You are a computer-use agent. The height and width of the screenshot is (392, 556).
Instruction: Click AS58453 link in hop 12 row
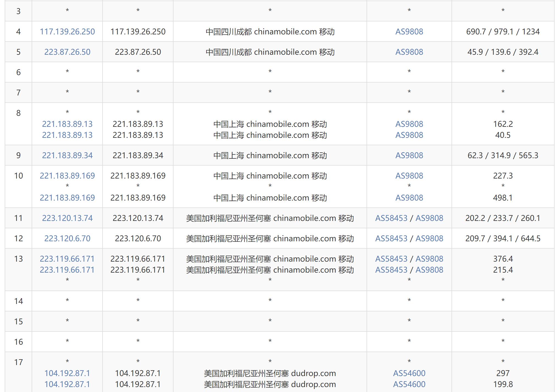[x=391, y=239]
